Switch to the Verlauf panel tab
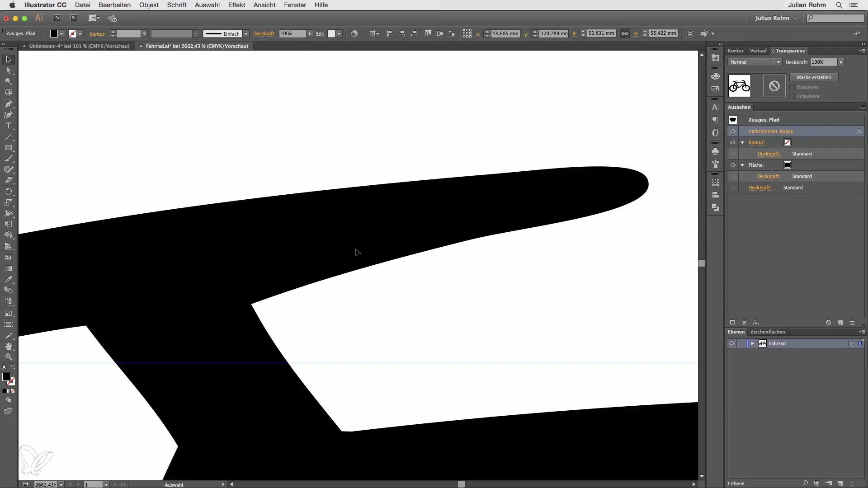This screenshot has width=868, height=488. [758, 51]
